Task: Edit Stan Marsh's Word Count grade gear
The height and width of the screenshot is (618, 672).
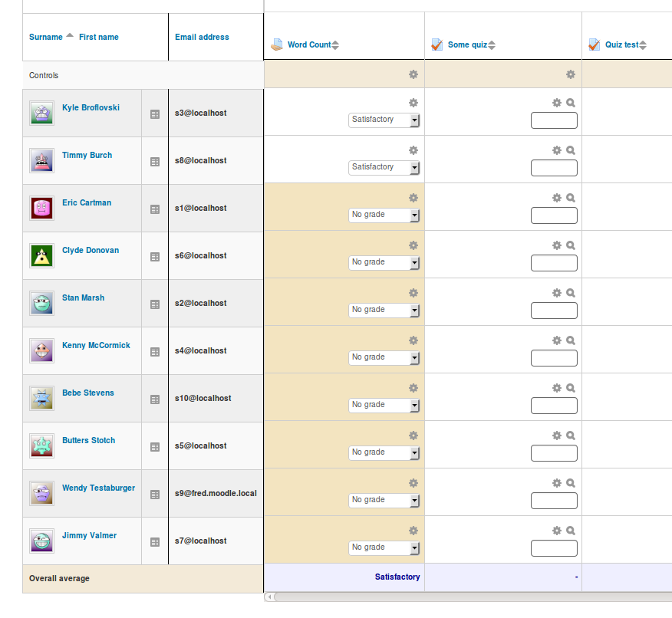Action: (413, 293)
